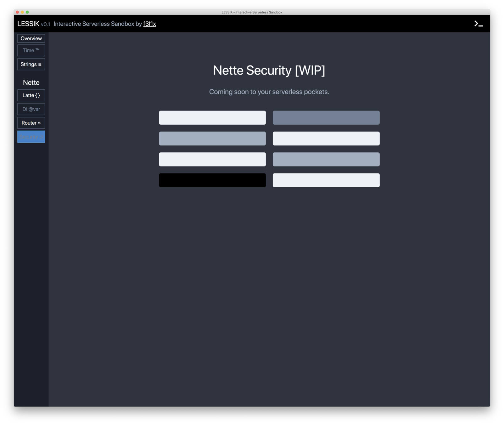Minimize the LESSIK window
Screen dimensions: 504x425
[22, 12]
